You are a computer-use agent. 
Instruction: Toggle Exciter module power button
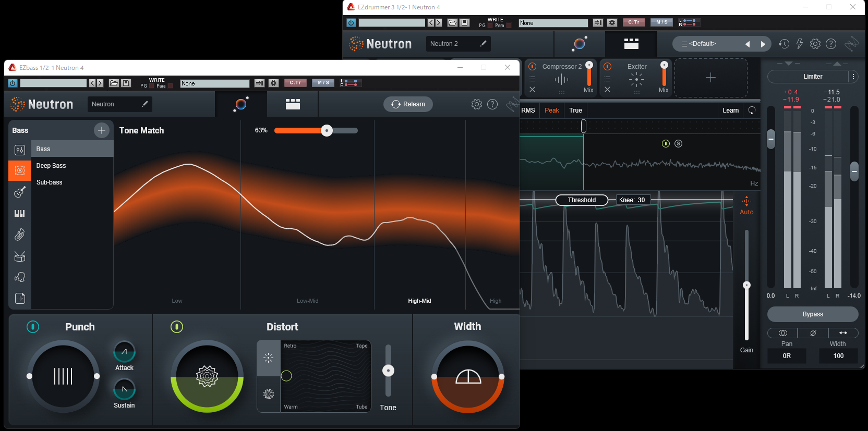[x=607, y=67]
